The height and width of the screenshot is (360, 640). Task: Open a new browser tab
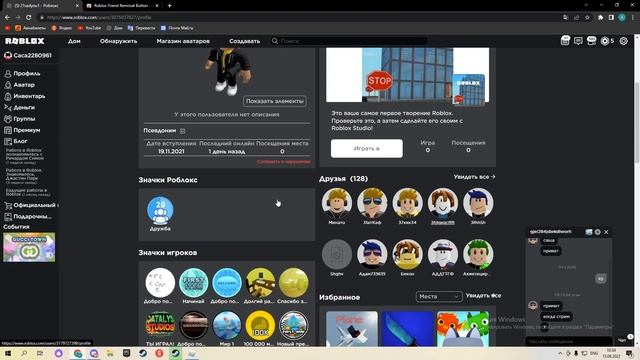click(x=169, y=6)
